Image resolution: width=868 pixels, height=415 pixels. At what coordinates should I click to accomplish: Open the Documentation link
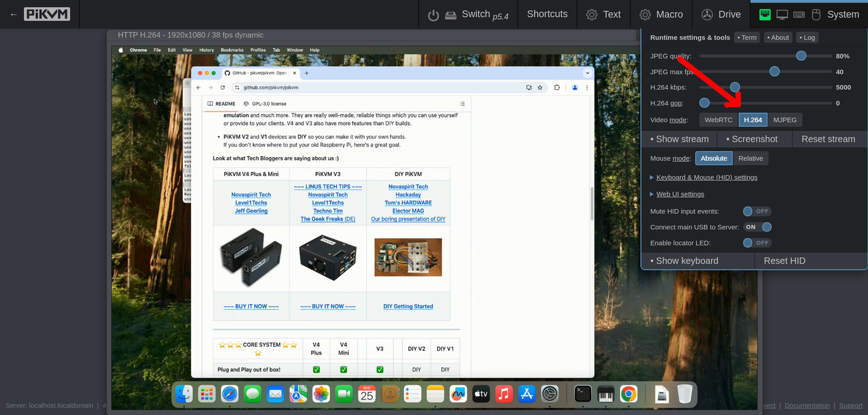pos(807,405)
